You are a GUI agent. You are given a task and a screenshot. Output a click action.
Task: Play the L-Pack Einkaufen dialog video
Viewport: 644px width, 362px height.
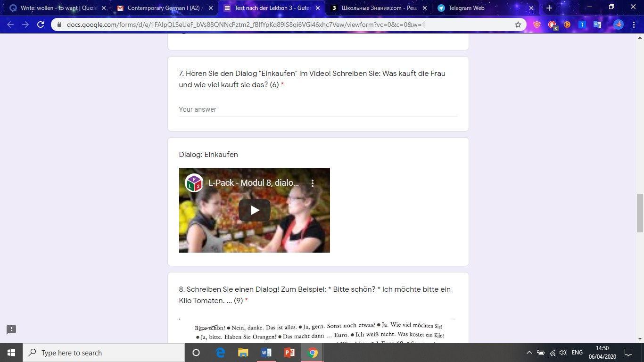click(254, 210)
